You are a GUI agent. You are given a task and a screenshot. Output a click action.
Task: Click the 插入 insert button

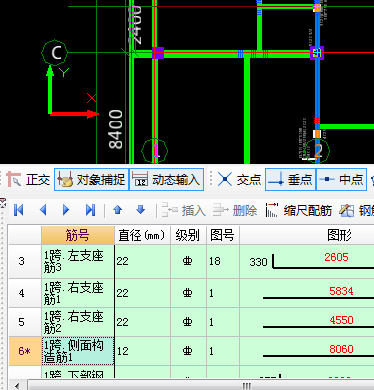(184, 210)
